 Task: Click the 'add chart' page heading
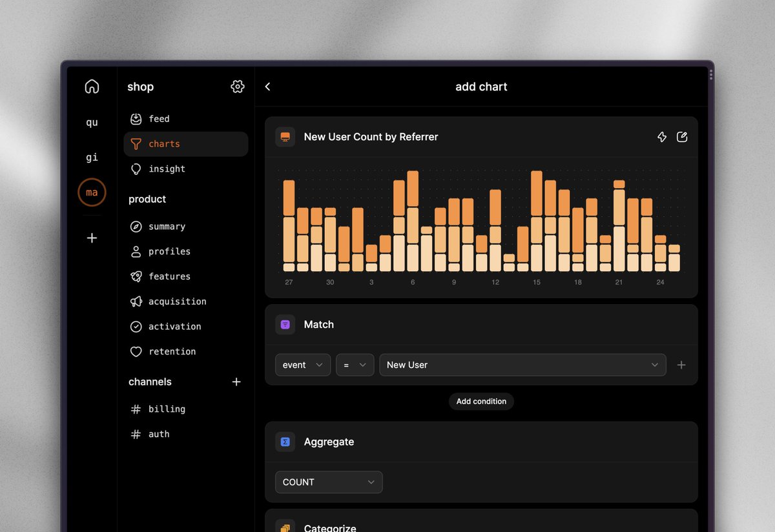[x=481, y=87]
